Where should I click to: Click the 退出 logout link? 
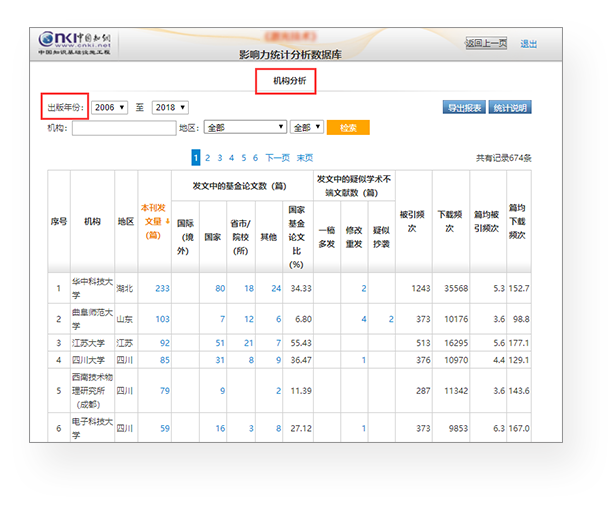pos(528,44)
